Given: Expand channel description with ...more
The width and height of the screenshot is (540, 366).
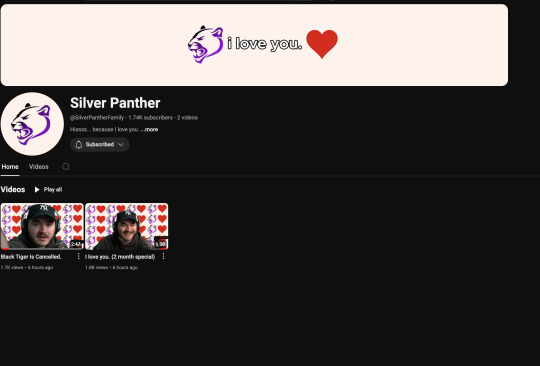Looking at the screenshot, I should click(149, 130).
